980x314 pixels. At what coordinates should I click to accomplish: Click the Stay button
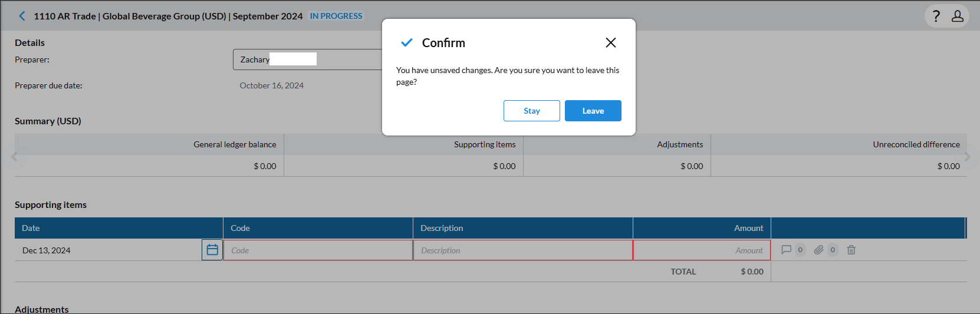[x=532, y=111]
